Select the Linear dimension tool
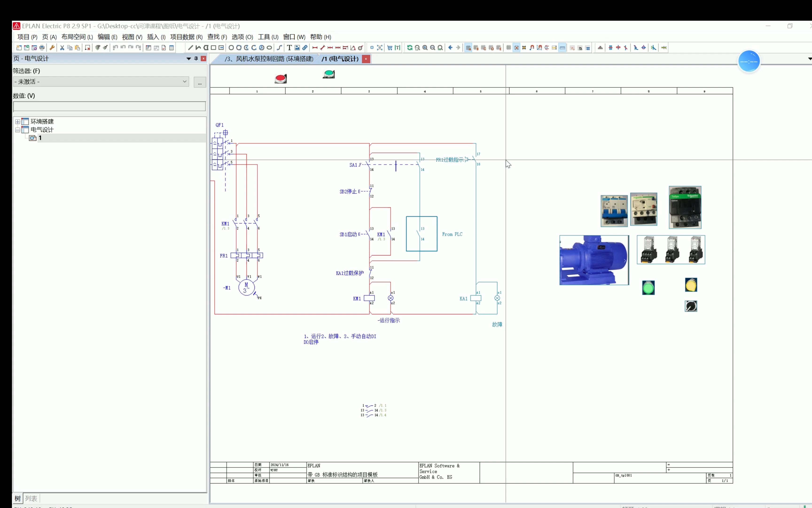Screen dimensions: 812x508 coord(315,48)
